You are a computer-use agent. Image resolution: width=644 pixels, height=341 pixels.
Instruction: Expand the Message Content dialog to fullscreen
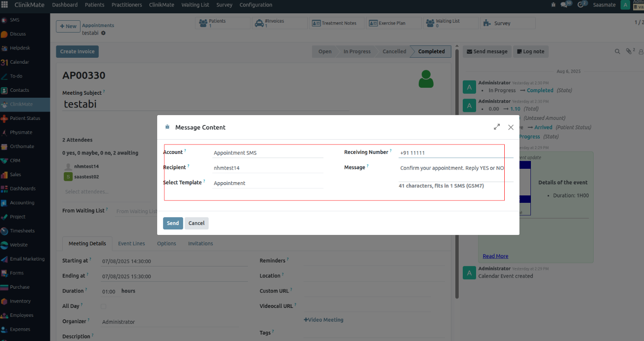[x=497, y=127]
